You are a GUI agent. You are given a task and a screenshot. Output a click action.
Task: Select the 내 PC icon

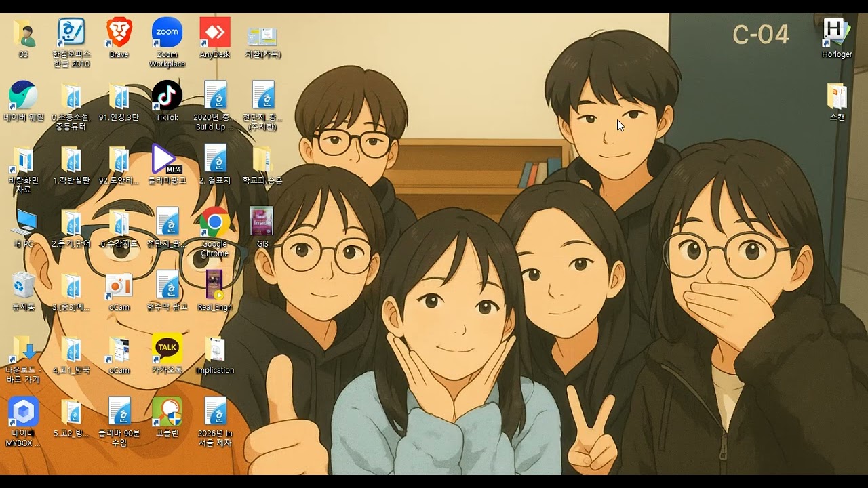coord(24,228)
